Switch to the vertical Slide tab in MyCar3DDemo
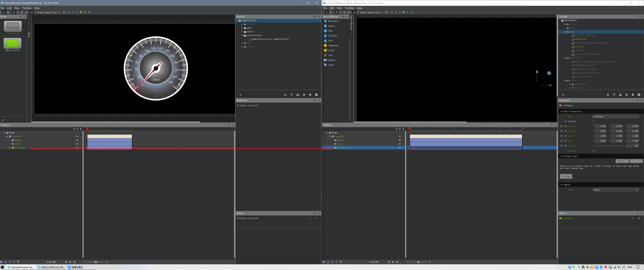This screenshot has height=270, width=644. coord(351,35)
